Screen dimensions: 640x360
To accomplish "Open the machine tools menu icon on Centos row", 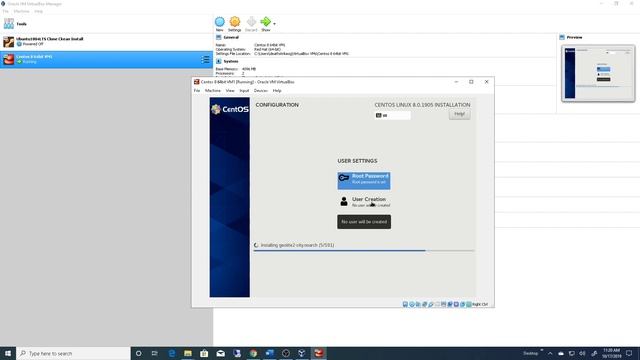I will [x=205, y=60].
